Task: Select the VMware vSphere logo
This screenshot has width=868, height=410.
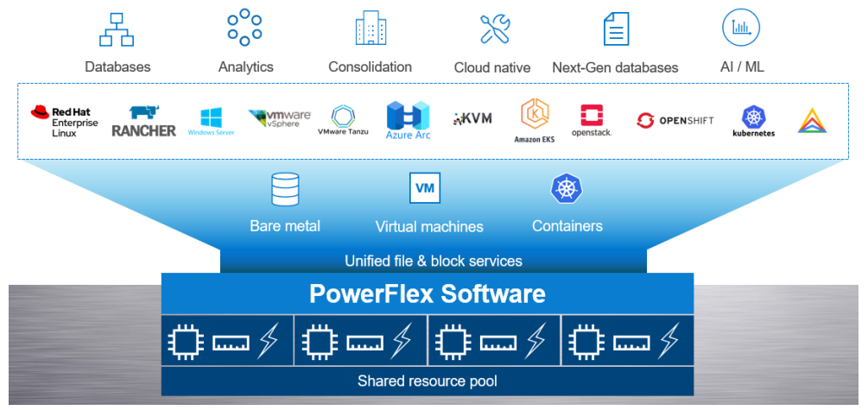Action: (x=280, y=118)
